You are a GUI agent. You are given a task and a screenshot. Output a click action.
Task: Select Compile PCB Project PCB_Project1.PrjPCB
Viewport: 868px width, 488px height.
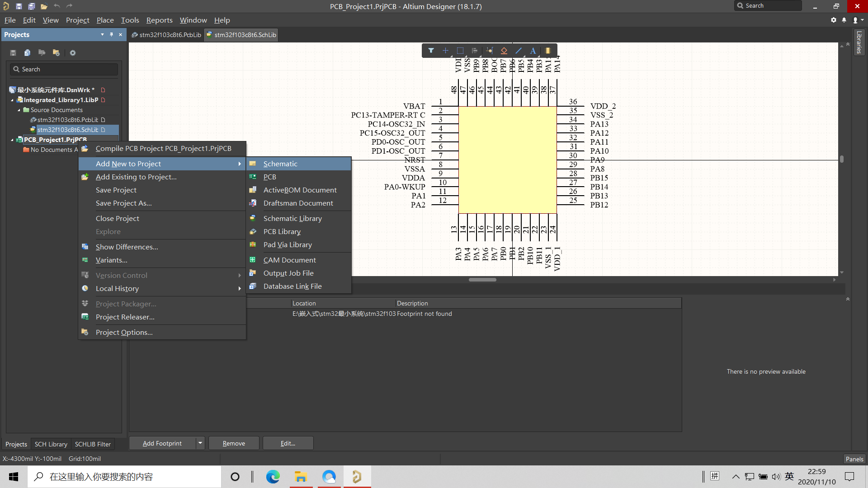[x=163, y=148]
